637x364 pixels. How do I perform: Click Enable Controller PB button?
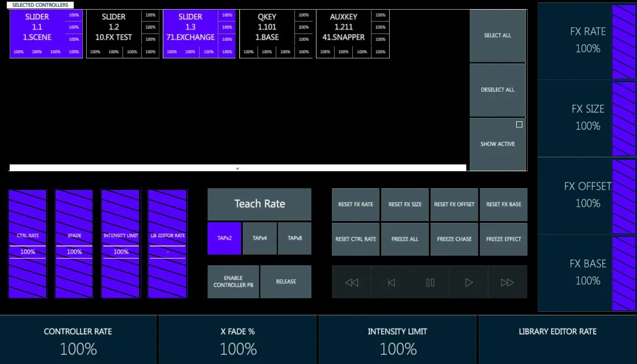[233, 282]
